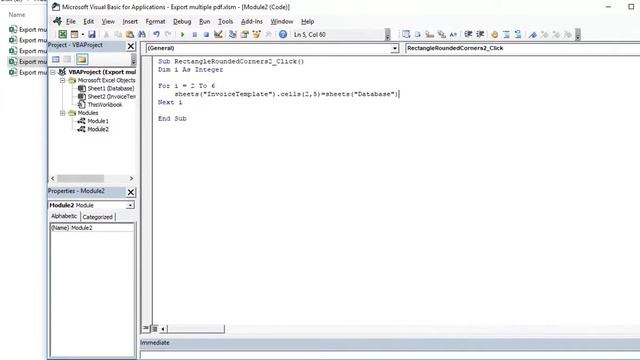Toggle Folders in the Project panel

click(x=82, y=60)
